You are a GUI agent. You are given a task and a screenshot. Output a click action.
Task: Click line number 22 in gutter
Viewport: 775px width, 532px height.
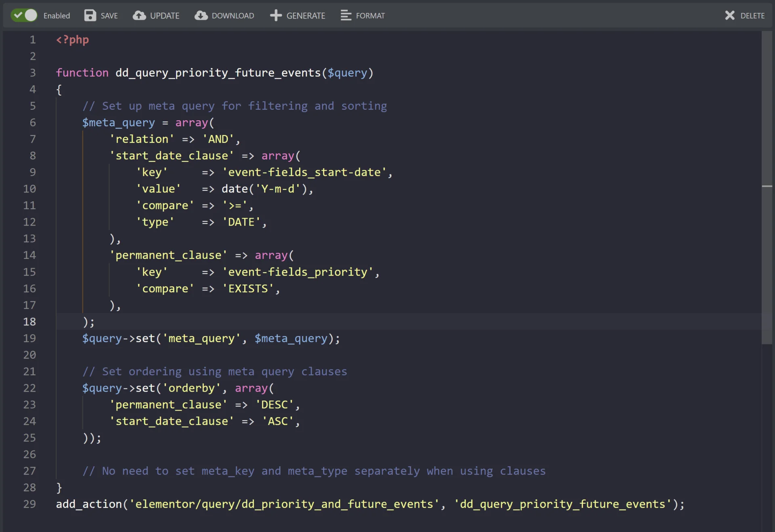29,388
